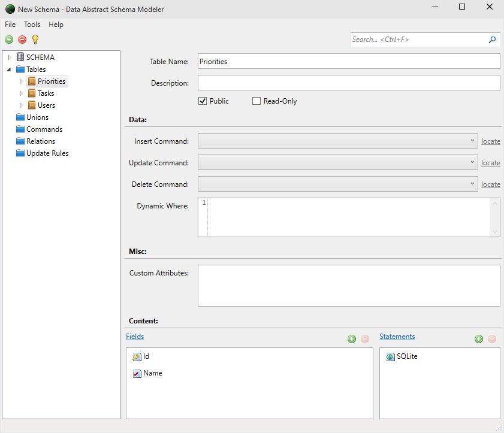Open the File menu

coord(10,25)
